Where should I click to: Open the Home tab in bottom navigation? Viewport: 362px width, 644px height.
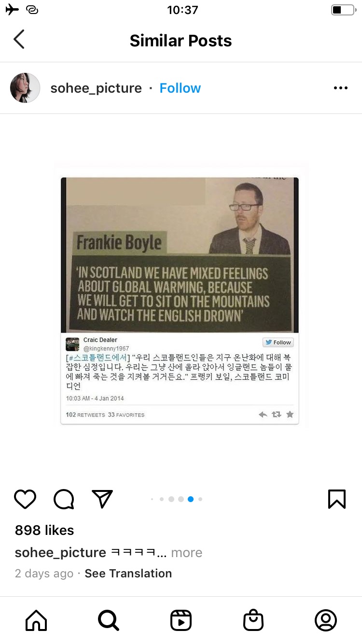coord(36,620)
